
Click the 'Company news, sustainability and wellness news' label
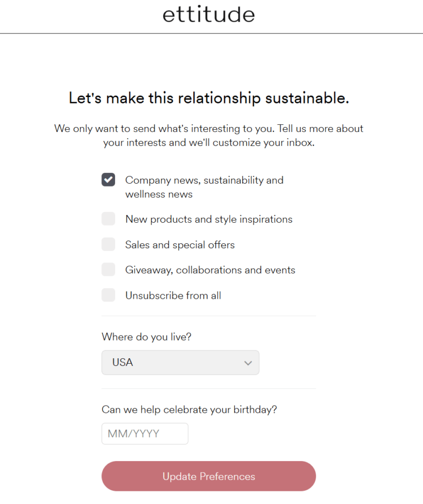click(204, 187)
